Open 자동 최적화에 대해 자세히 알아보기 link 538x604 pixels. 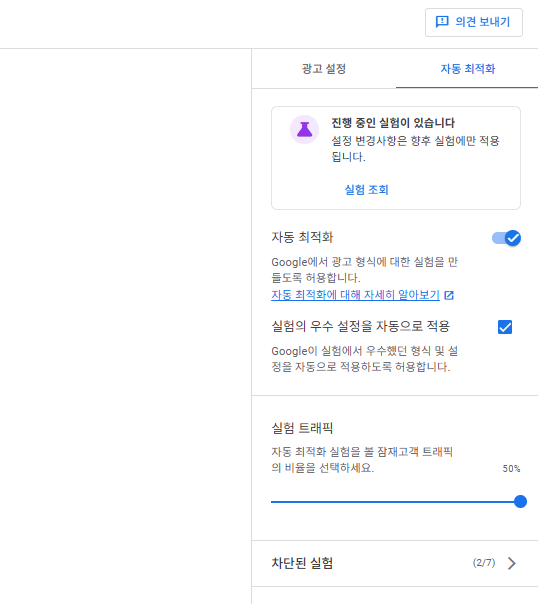[x=355, y=295]
